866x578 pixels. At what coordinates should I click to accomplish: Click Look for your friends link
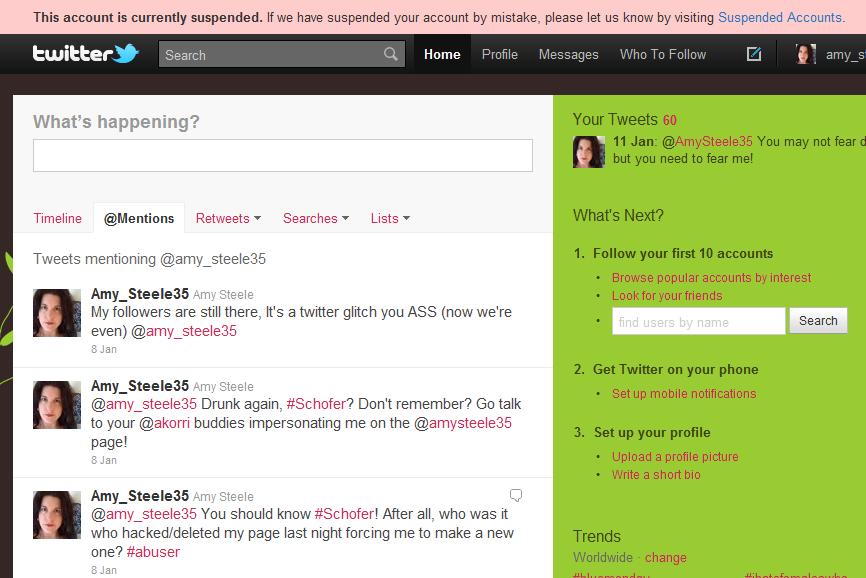(x=667, y=296)
